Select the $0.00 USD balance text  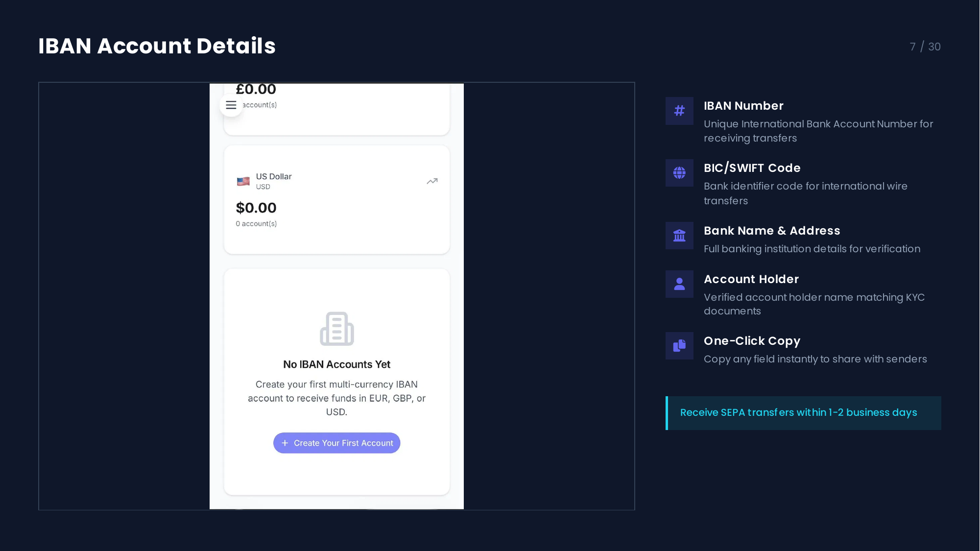point(256,208)
